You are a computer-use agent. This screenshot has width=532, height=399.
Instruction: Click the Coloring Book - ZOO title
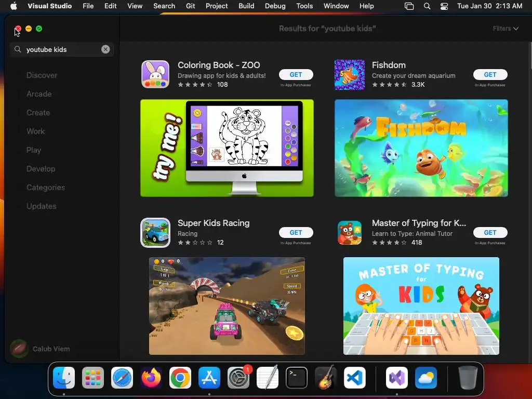[x=219, y=65]
